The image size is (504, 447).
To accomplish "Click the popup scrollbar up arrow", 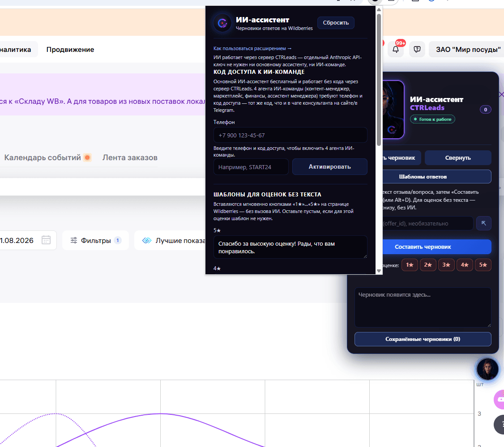I will (379, 9).
